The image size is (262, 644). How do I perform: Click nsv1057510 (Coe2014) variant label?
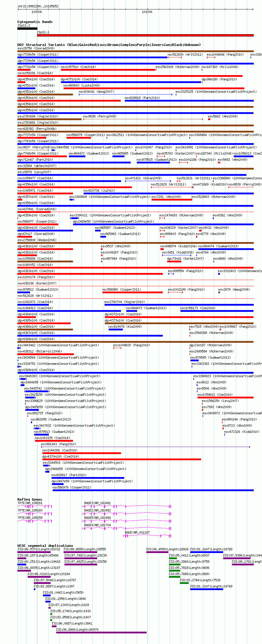coord(78,67)
